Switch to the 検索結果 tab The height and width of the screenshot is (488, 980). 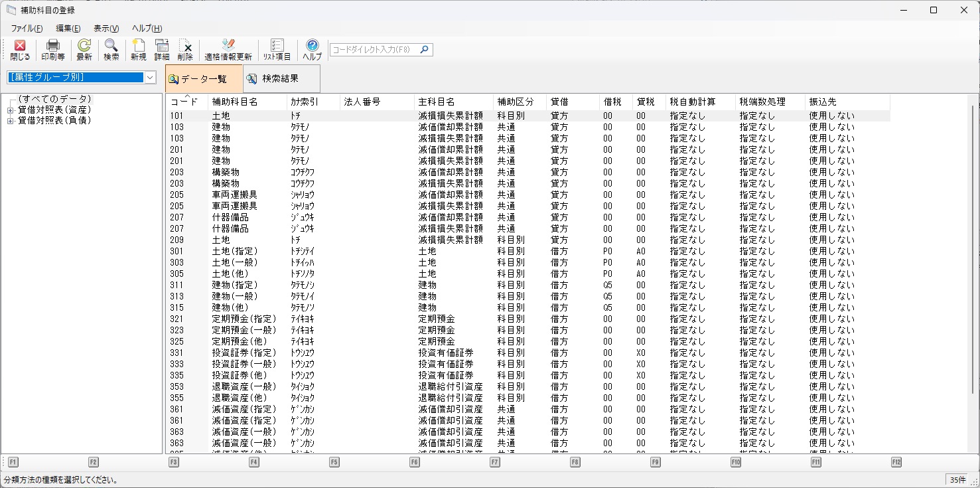pos(281,79)
